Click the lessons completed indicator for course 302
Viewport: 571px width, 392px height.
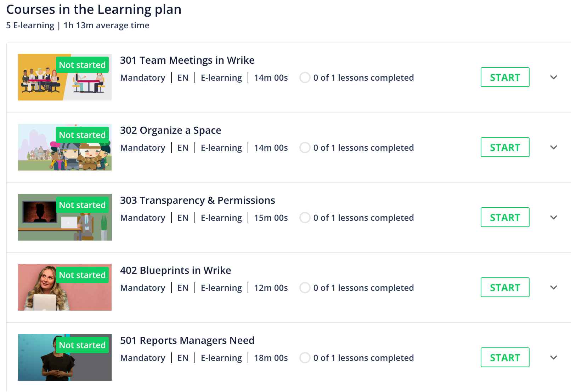(305, 148)
